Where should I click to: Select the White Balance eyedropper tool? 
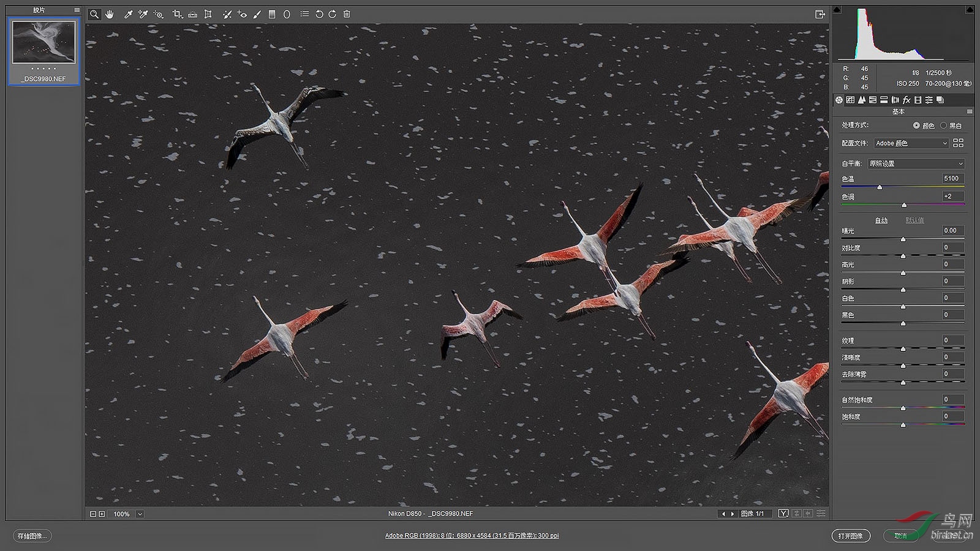(x=128, y=14)
